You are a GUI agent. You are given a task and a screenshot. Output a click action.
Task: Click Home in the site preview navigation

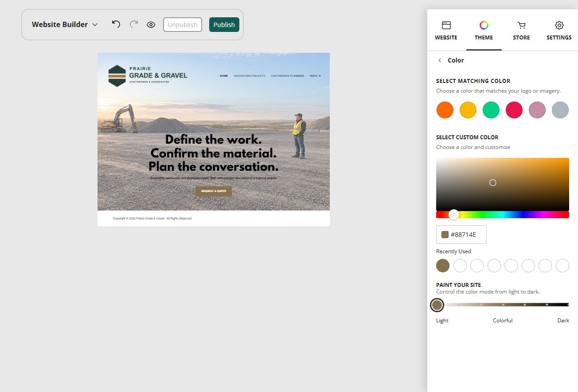224,76
